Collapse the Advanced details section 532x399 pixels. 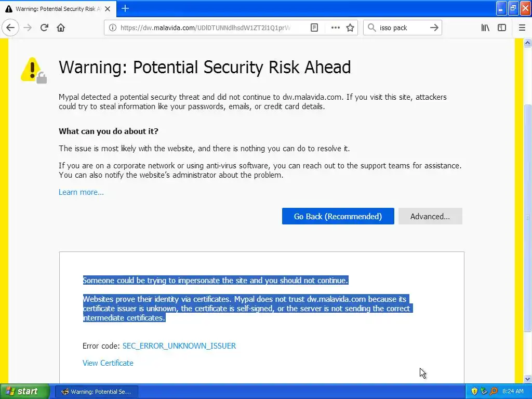(x=430, y=216)
